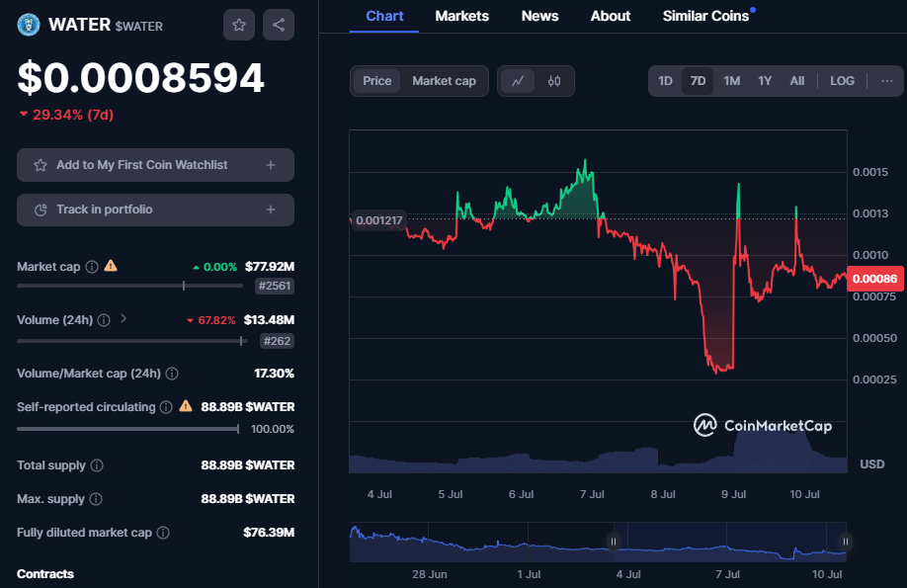Image resolution: width=907 pixels, height=588 pixels.
Task: Open Max. supply info icon
Action: (x=96, y=499)
